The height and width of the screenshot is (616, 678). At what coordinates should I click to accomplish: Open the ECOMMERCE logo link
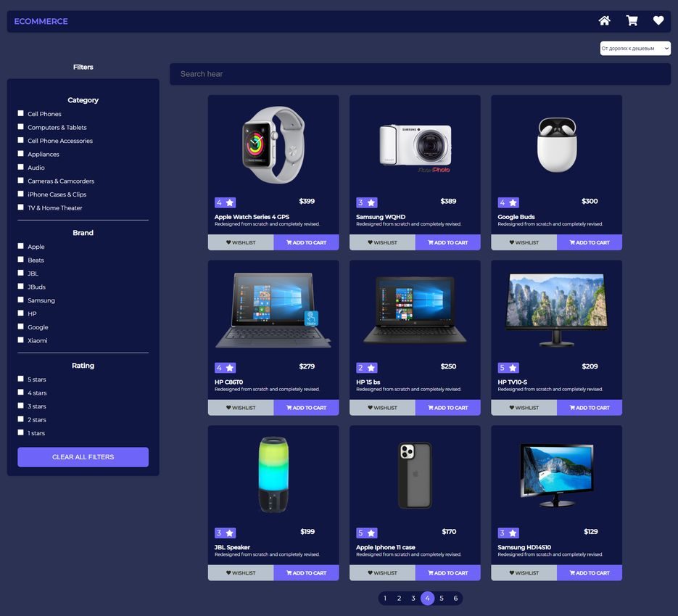point(41,21)
